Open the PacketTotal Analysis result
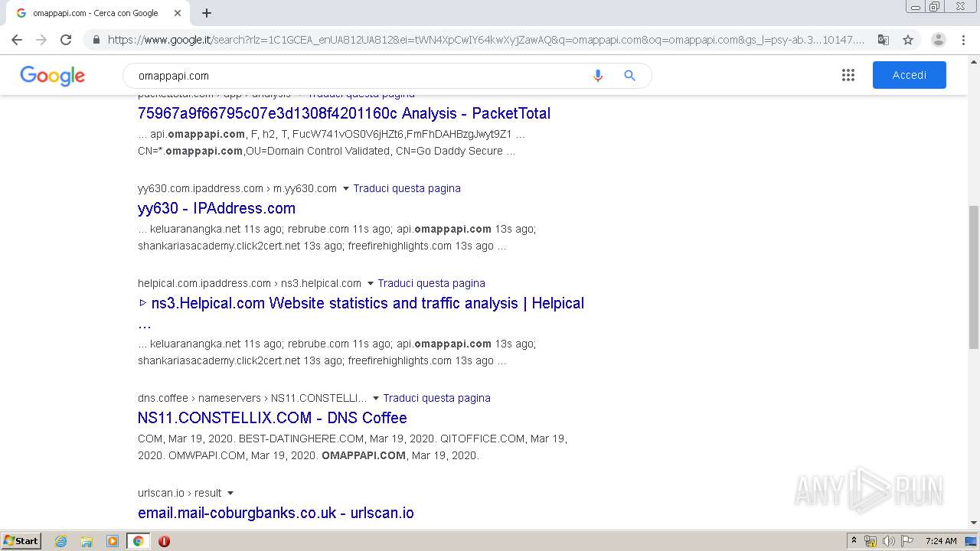 pos(344,113)
